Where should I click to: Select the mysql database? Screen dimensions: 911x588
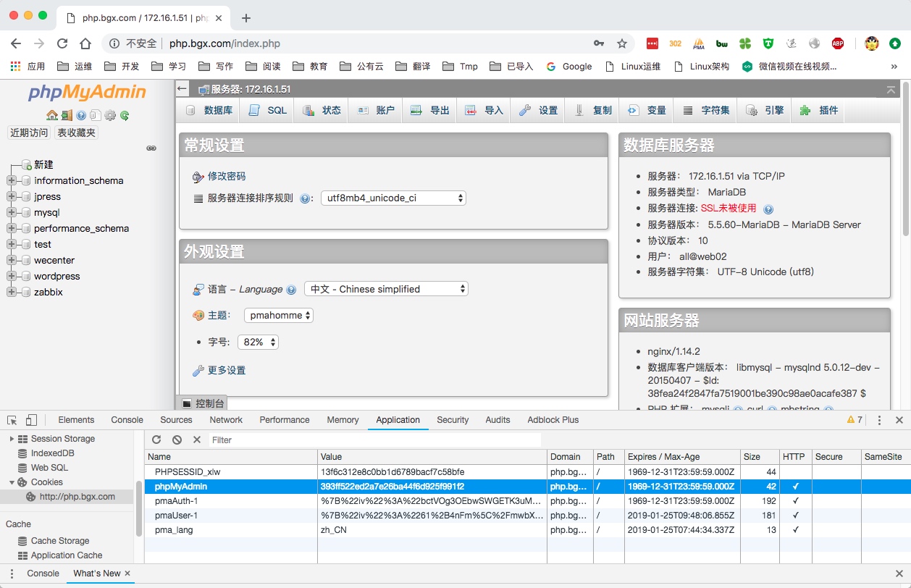[x=46, y=213]
